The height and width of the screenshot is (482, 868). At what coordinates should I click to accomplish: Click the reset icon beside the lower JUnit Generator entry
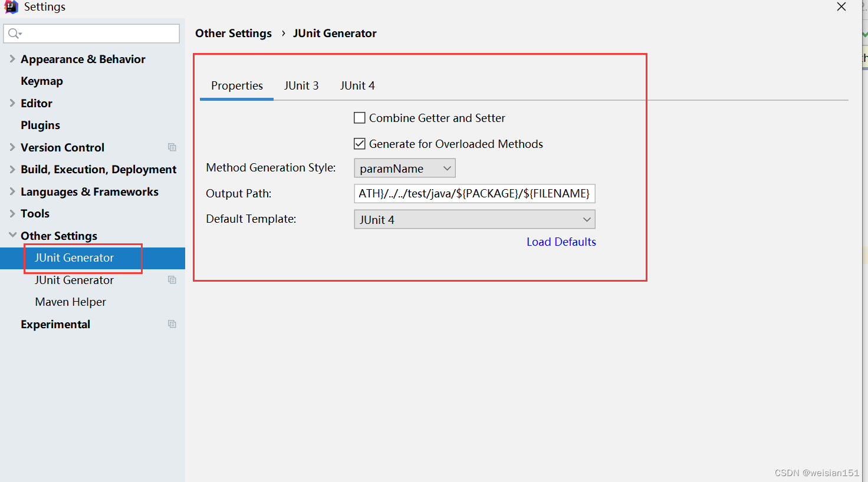172,280
